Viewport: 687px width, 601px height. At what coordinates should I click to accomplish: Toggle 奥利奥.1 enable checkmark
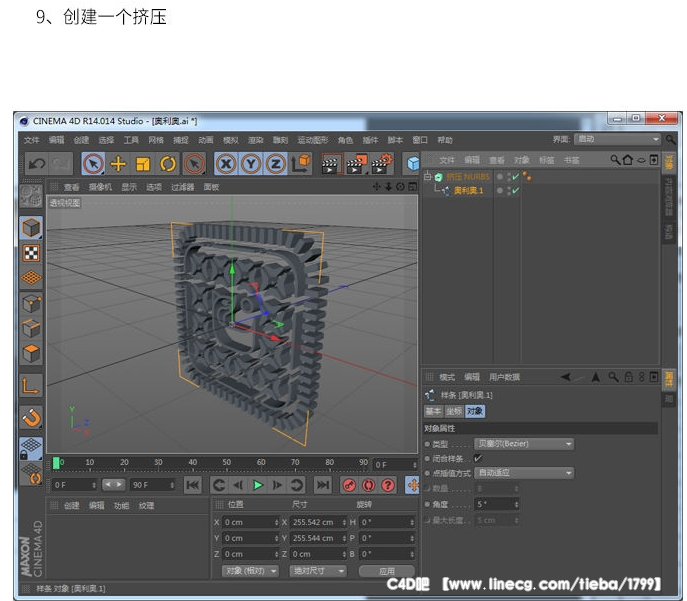516,191
